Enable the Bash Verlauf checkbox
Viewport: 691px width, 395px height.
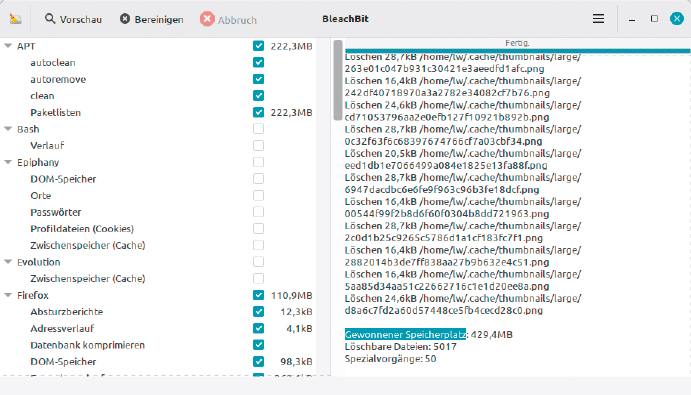pyautogui.click(x=259, y=145)
